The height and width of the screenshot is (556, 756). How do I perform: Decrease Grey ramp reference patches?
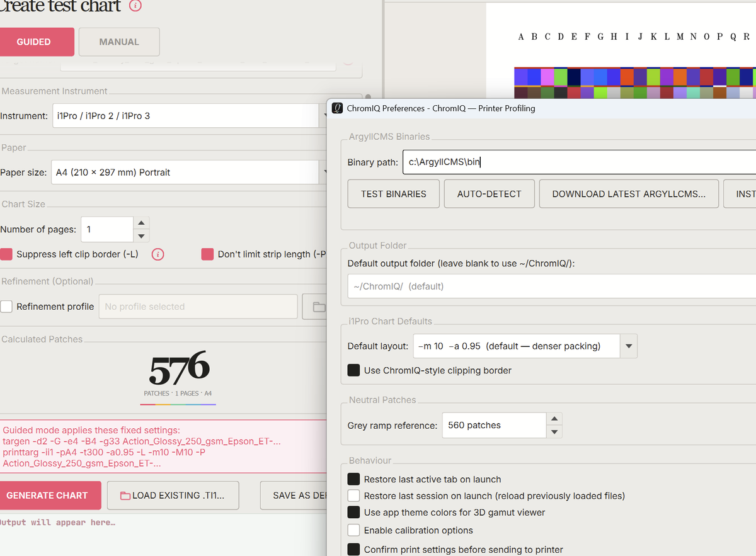(554, 432)
